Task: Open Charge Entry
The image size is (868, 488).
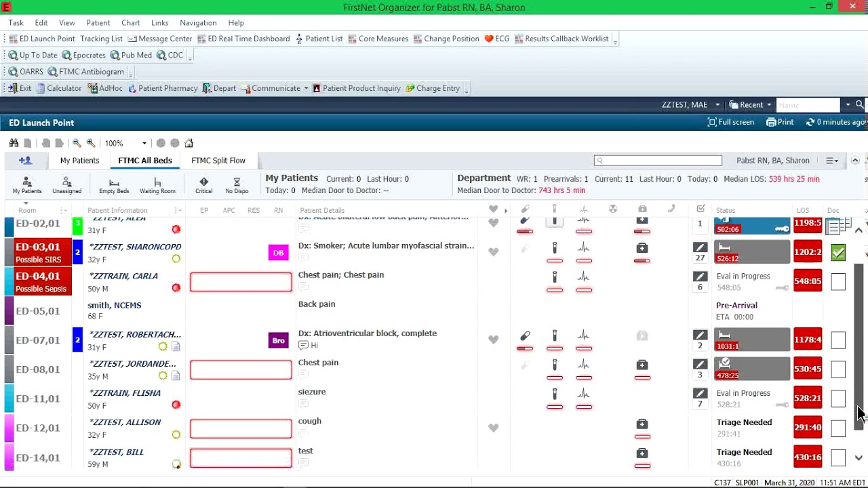Action: point(433,88)
